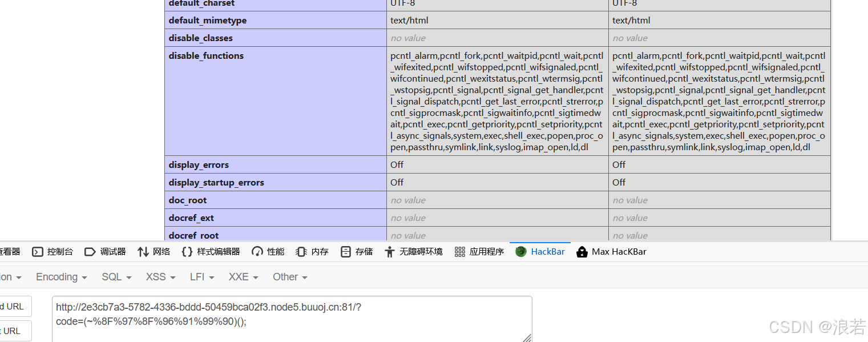The width and height of the screenshot is (868, 342).
Task: Open the SQL payloads dropdown
Action: click(116, 277)
